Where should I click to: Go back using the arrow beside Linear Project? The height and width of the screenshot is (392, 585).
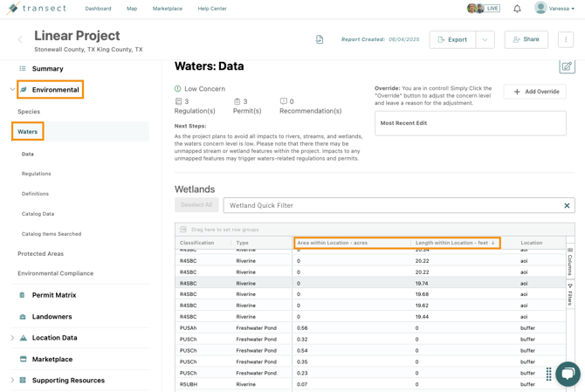coord(20,39)
